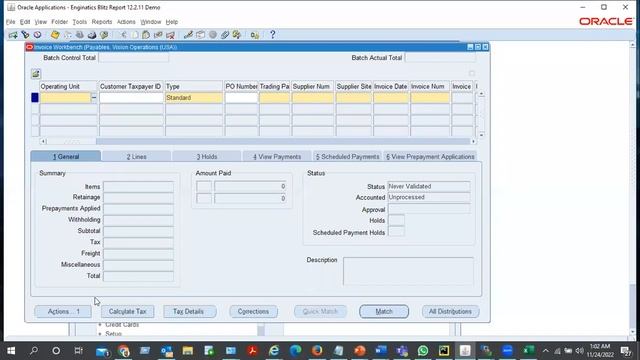Click the New record toolbar icon
The image size is (640, 360).
(13, 35)
